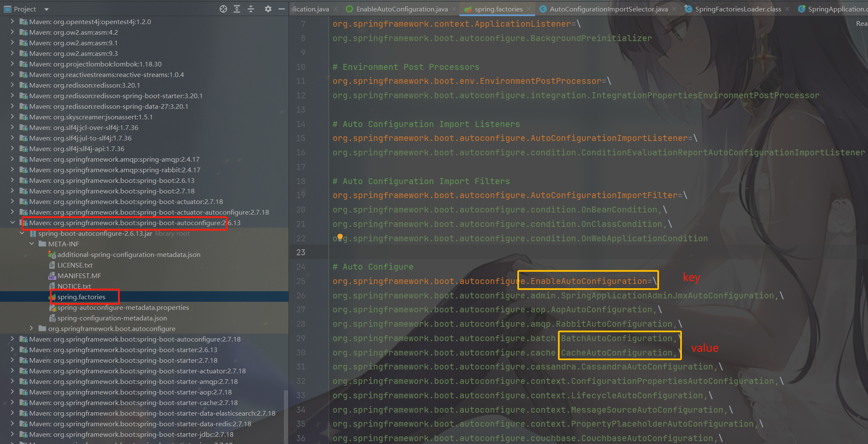Select spring-autoconfigure-metadata.properties file
The width and height of the screenshot is (868, 444).
(123, 307)
